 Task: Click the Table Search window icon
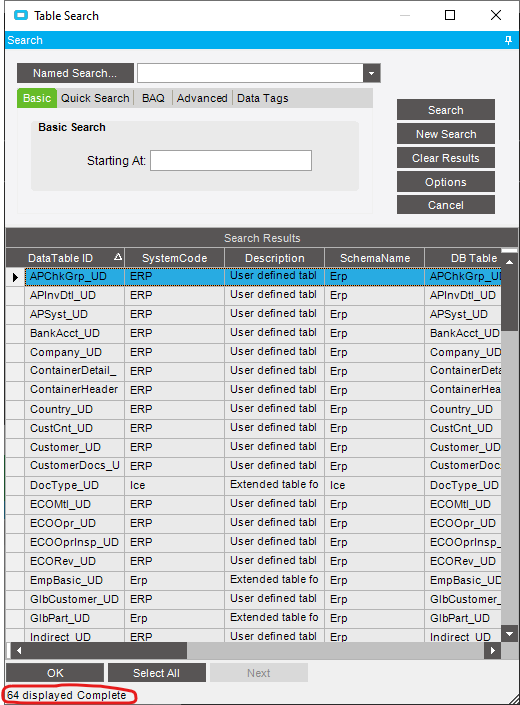(x=21, y=16)
